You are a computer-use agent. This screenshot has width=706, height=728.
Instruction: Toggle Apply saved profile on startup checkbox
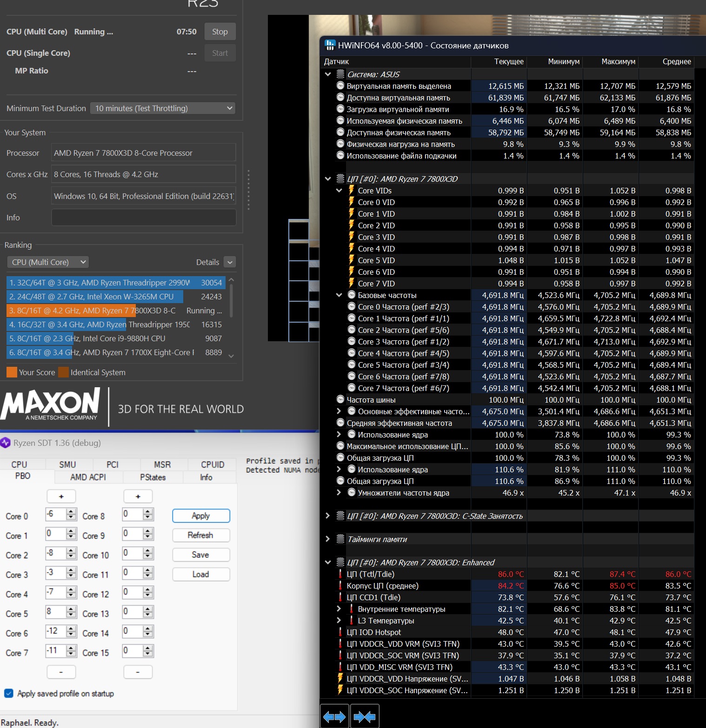coord(8,693)
